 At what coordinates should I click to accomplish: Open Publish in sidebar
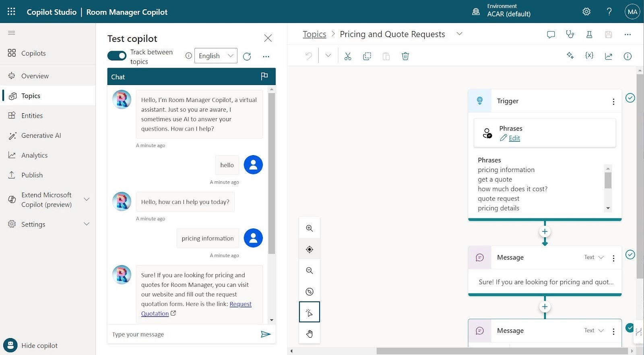click(48, 175)
